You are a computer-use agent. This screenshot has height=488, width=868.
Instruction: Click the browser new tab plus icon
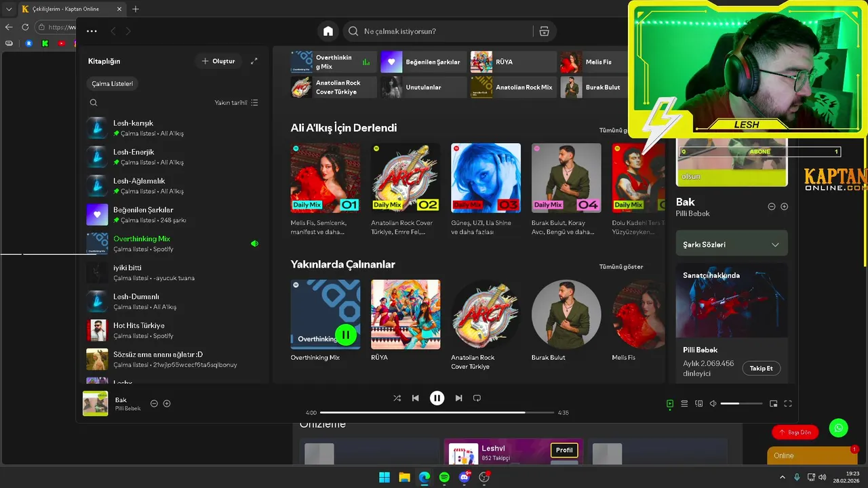pos(136,9)
